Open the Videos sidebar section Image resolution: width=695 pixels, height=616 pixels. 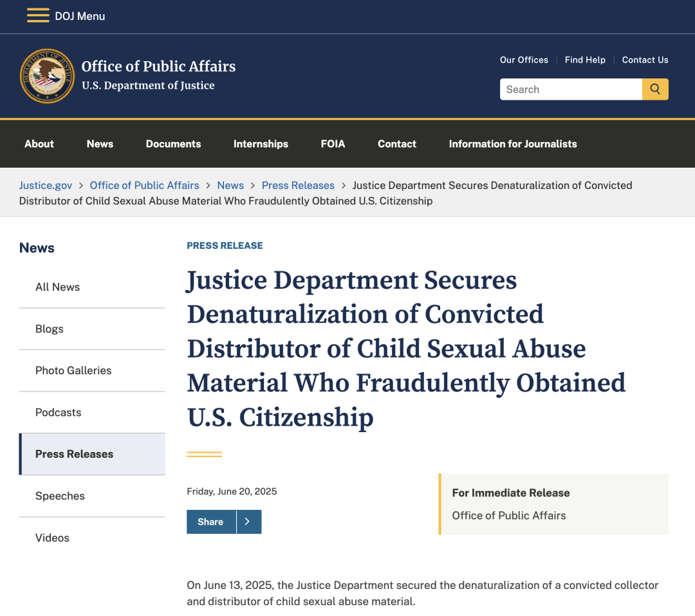pos(52,538)
